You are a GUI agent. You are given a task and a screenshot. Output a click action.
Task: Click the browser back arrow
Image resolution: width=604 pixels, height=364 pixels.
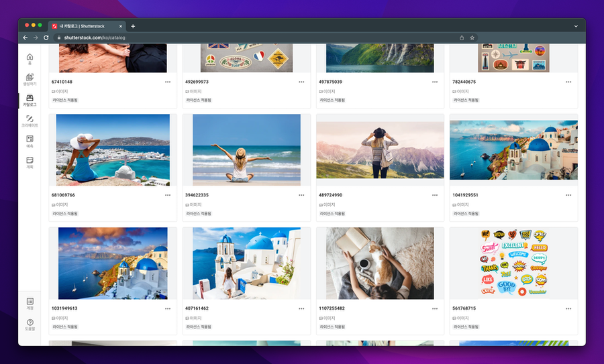25,38
